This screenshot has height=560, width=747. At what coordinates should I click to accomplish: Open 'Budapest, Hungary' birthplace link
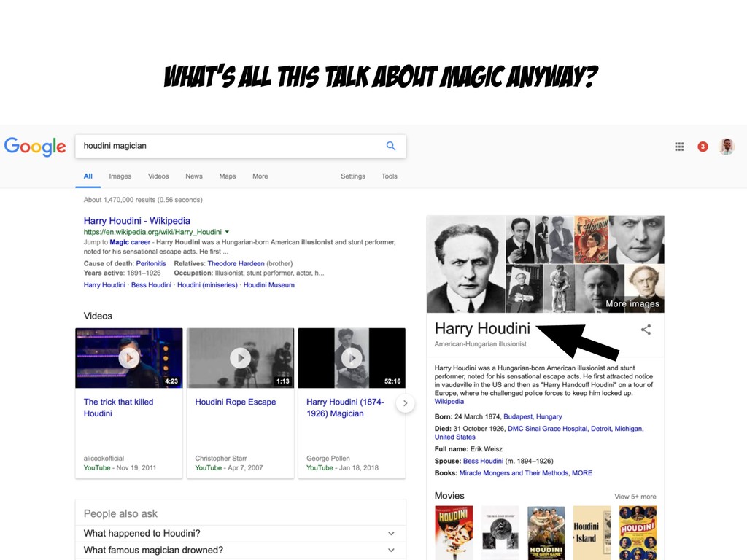click(533, 416)
